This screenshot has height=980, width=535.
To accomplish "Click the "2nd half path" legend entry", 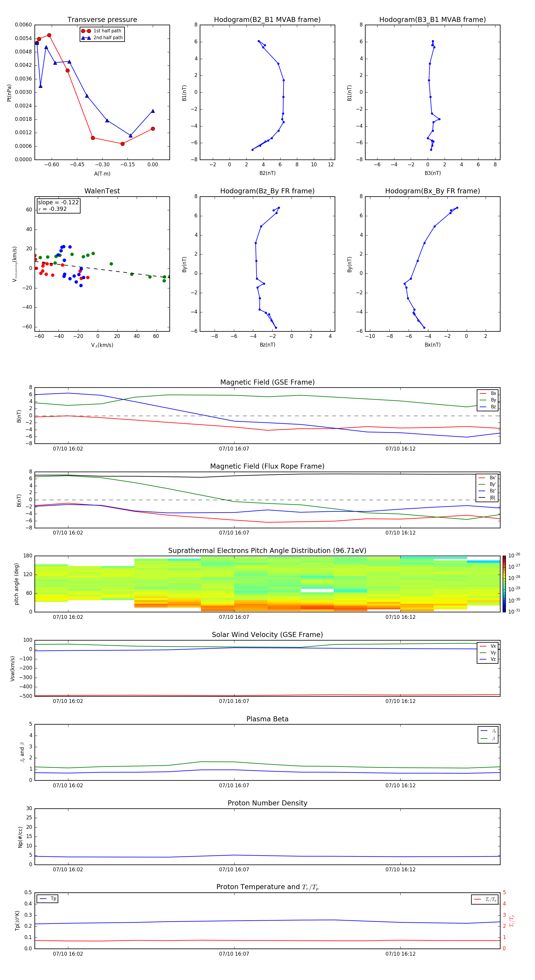I will click(x=102, y=38).
